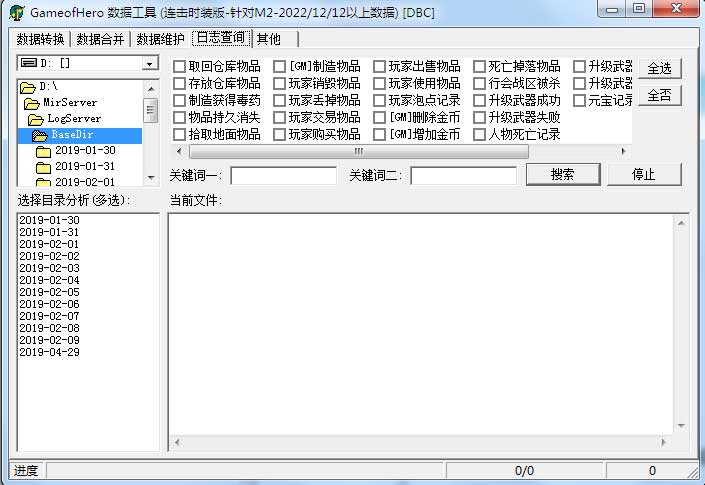This screenshot has width=705, height=485.
Task: Tick the 玩家出售物品 checkbox
Action: click(379, 67)
